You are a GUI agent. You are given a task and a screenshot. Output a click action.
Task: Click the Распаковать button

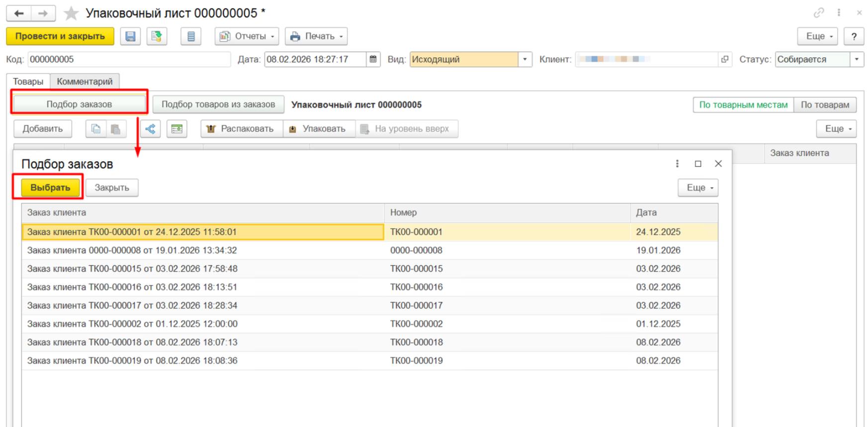click(x=242, y=129)
